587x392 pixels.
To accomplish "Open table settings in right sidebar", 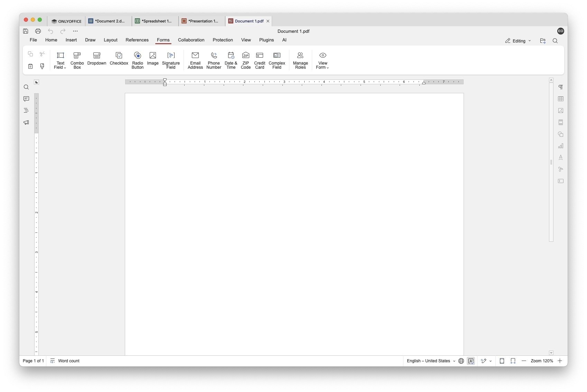I will (560, 99).
